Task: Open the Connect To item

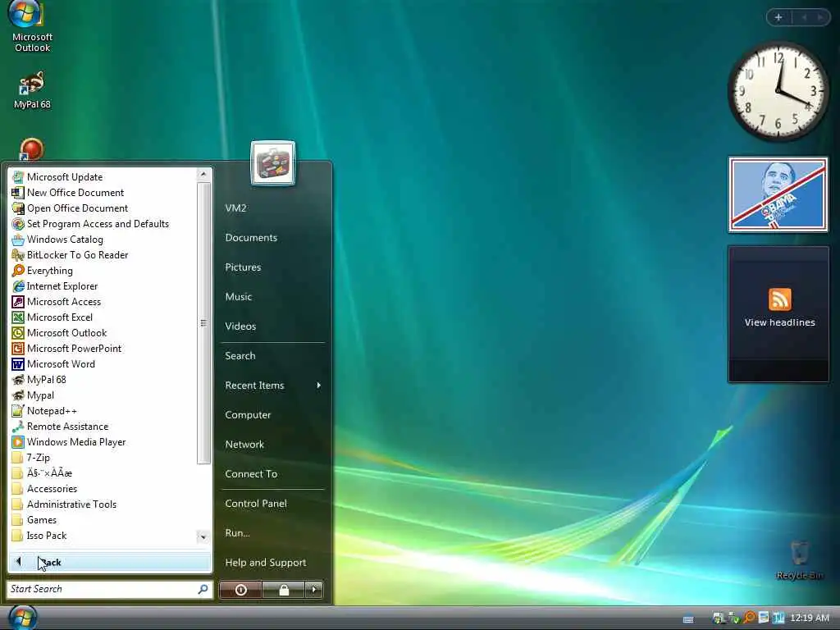Action: tap(272, 473)
